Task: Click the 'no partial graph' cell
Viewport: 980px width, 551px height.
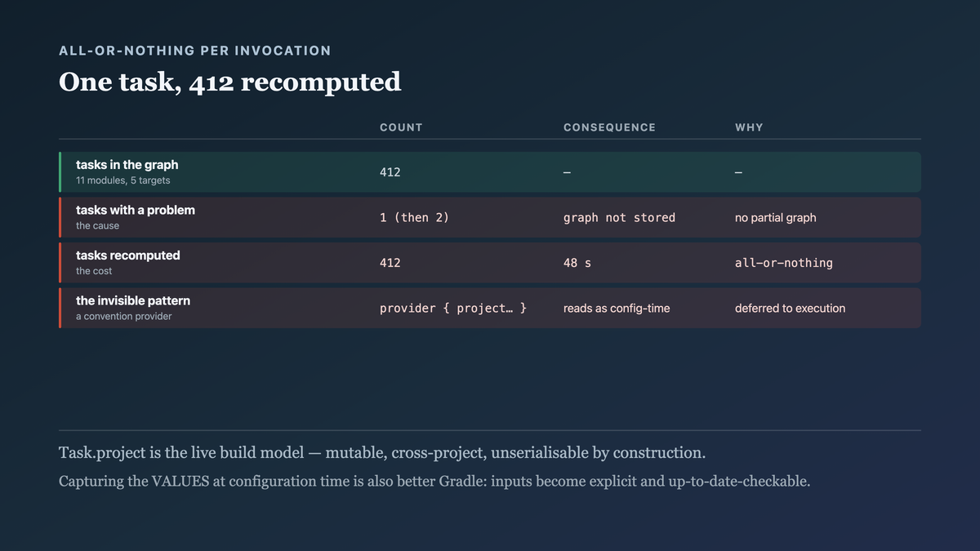Action: point(775,218)
